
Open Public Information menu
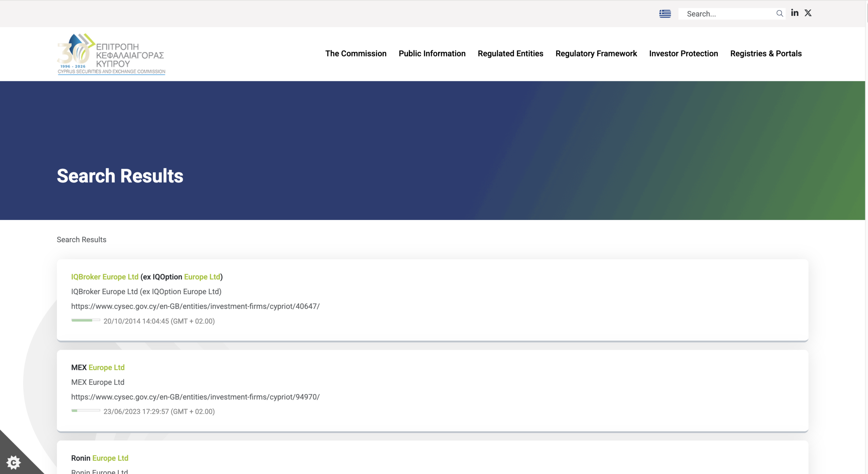(432, 54)
